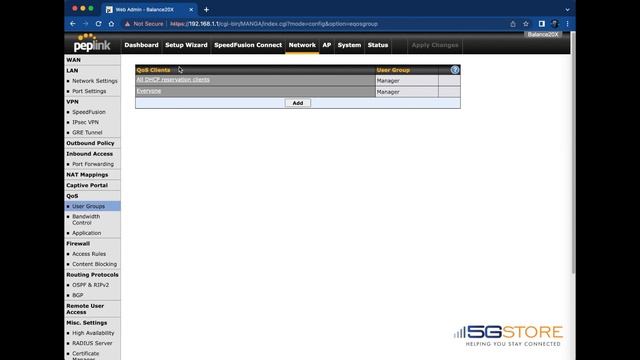Switch to the Status tab

(378, 45)
